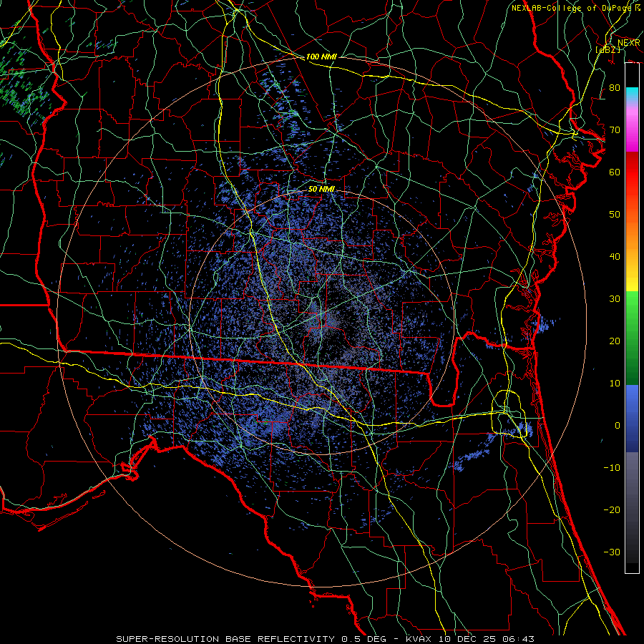Click the 30 value on the color scale

click(x=615, y=298)
